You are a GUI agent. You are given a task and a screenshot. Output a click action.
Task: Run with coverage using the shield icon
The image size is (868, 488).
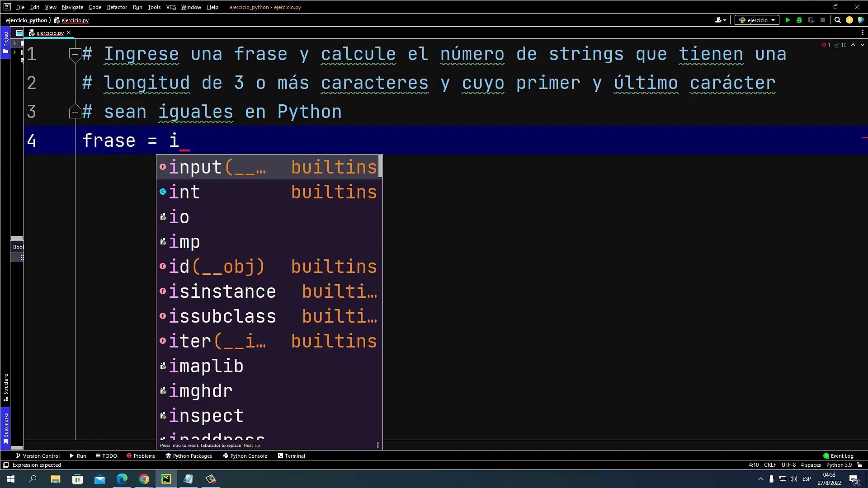pos(811,20)
